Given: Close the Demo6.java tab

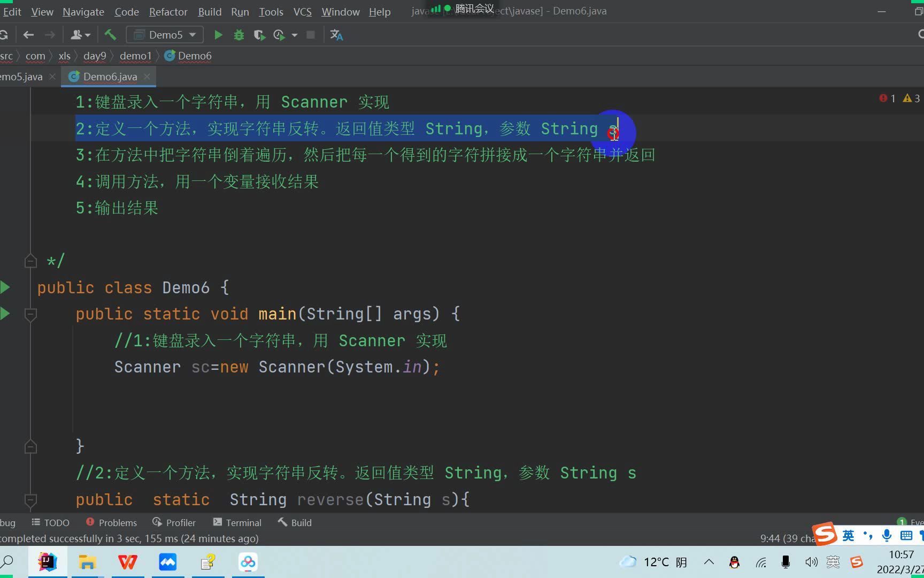Looking at the screenshot, I should tap(147, 77).
